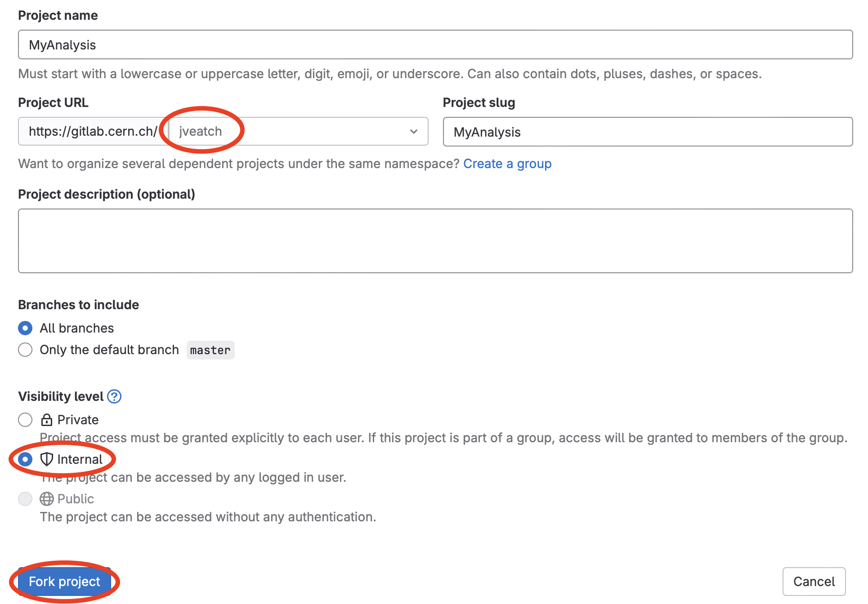Click the Cancel button
This screenshot has height=604, width=868.
click(x=814, y=582)
